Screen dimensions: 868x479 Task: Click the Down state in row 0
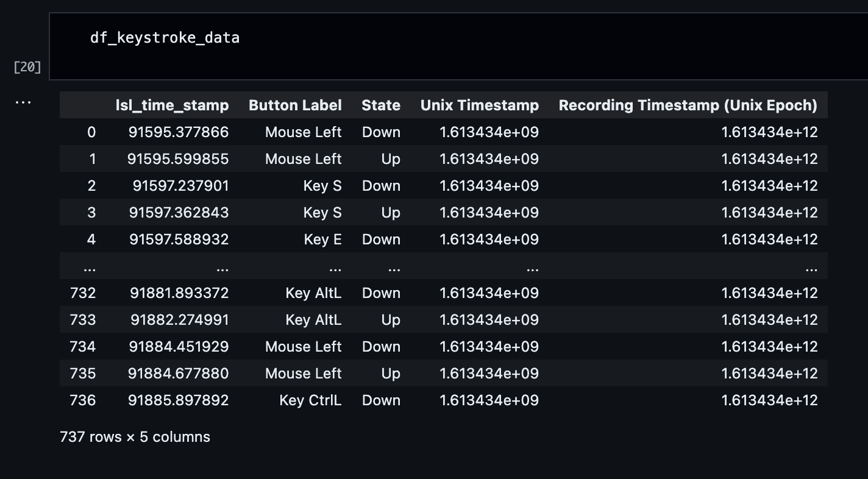pyautogui.click(x=381, y=132)
